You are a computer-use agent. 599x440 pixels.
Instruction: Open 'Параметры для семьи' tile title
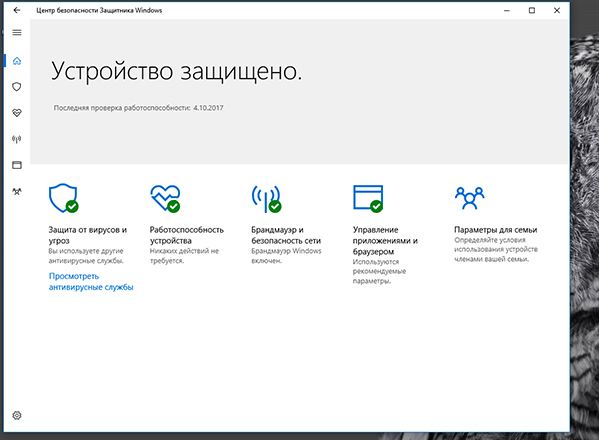pos(495,230)
